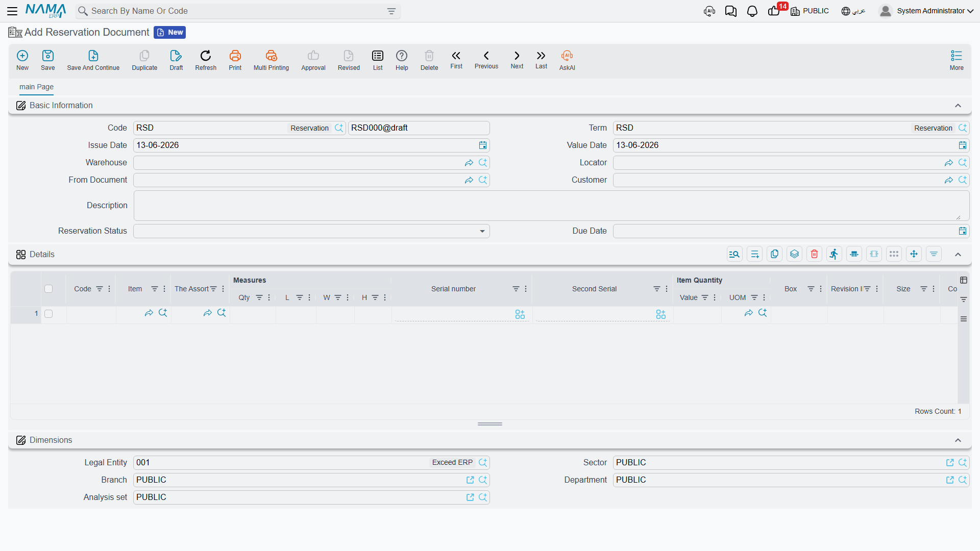Collapse the Details section
The image size is (980, 551).
pyautogui.click(x=958, y=255)
